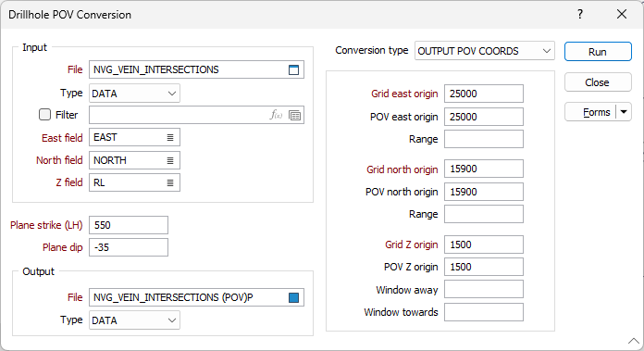Viewport: 644px width, 351px height.
Task: Click the help question mark icon
Action: point(580,15)
